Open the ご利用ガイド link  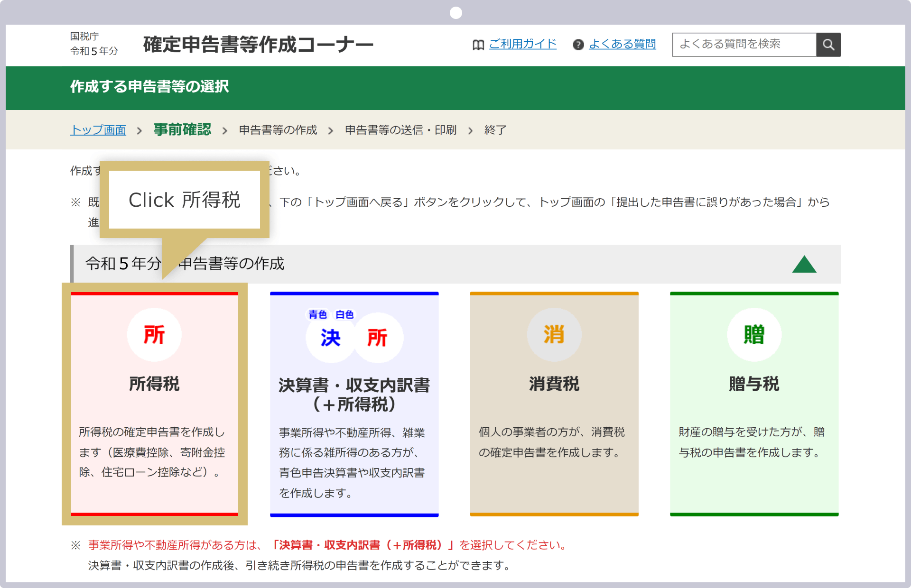click(x=522, y=44)
